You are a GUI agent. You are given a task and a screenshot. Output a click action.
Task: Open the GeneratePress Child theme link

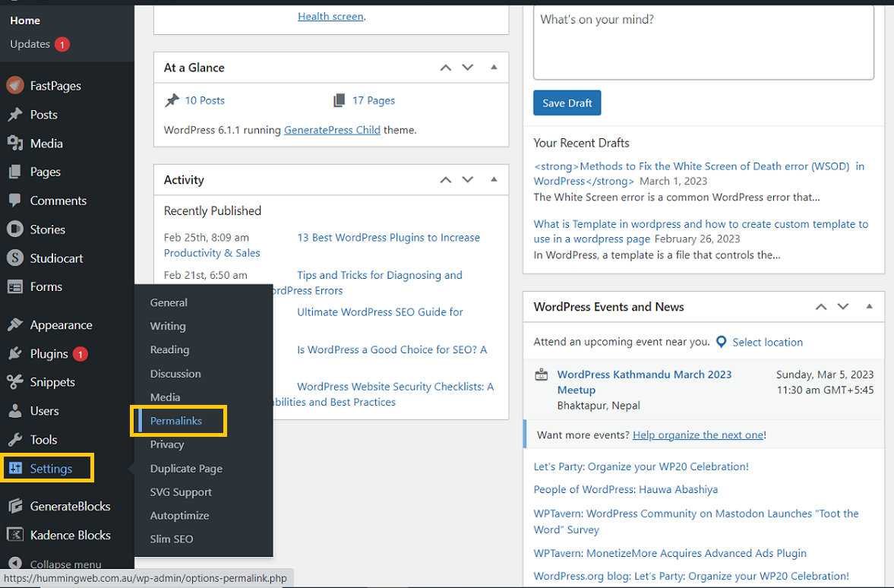[332, 130]
